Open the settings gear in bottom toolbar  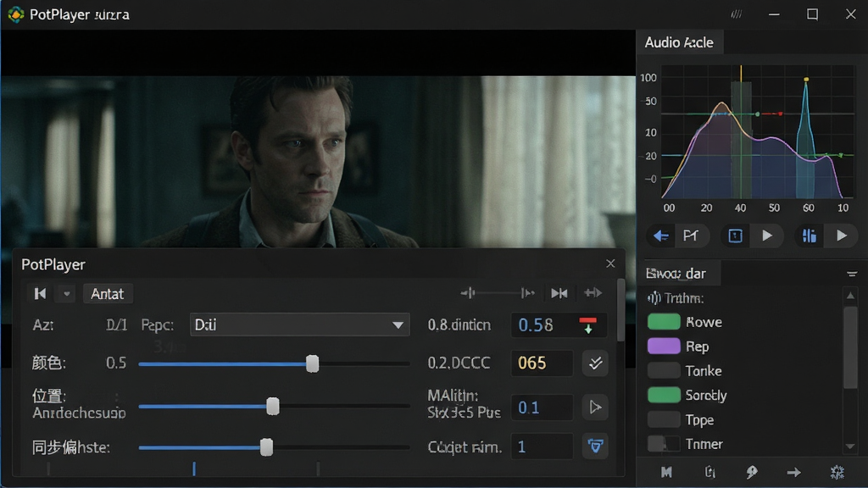point(837,472)
